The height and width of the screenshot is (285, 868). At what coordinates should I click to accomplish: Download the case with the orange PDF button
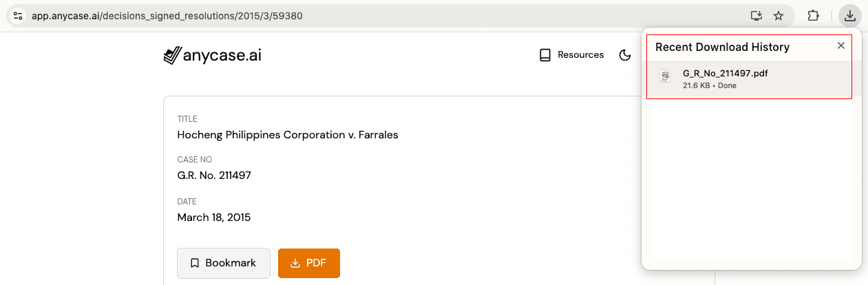point(309,263)
